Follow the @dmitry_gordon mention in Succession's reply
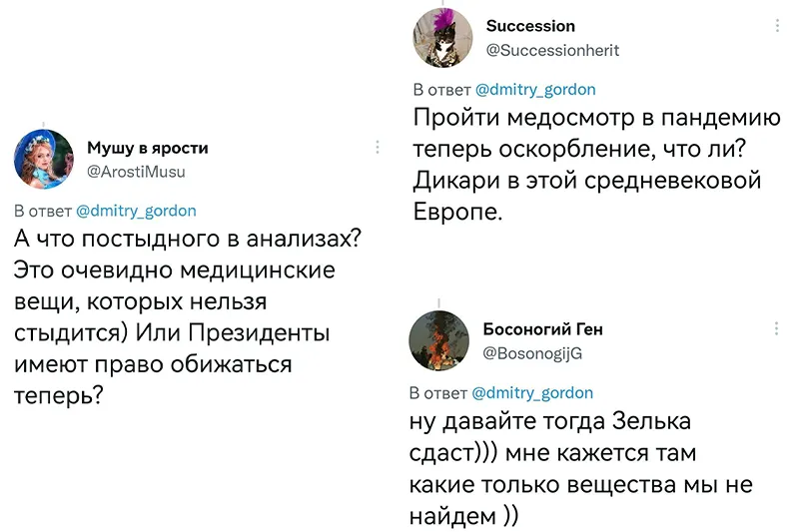 pos(535,90)
